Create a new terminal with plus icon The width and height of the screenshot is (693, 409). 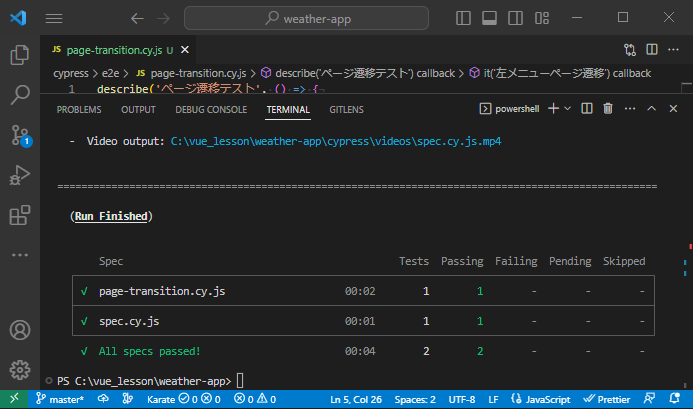pyautogui.click(x=553, y=108)
